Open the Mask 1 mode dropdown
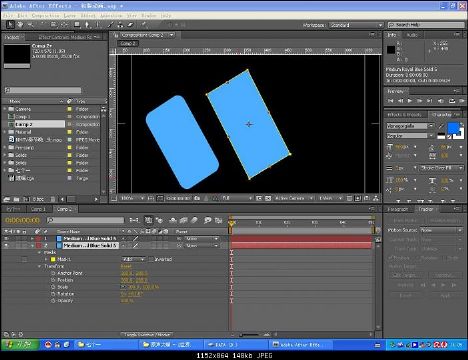The image size is (468, 360). (x=134, y=259)
